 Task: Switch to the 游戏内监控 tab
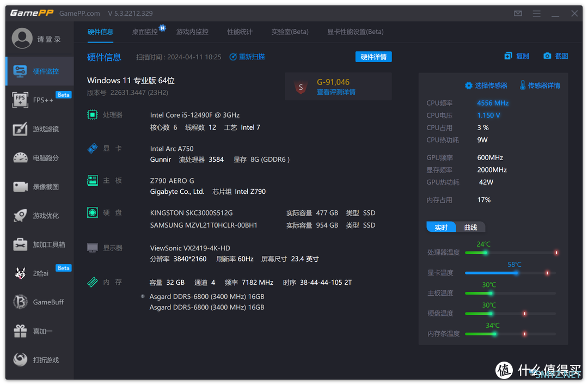[x=192, y=32]
